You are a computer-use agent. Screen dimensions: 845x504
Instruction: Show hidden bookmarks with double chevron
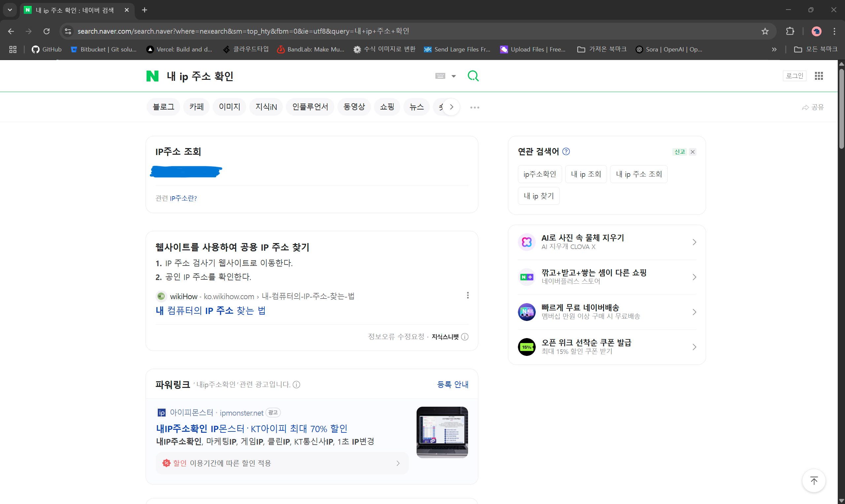(x=774, y=49)
